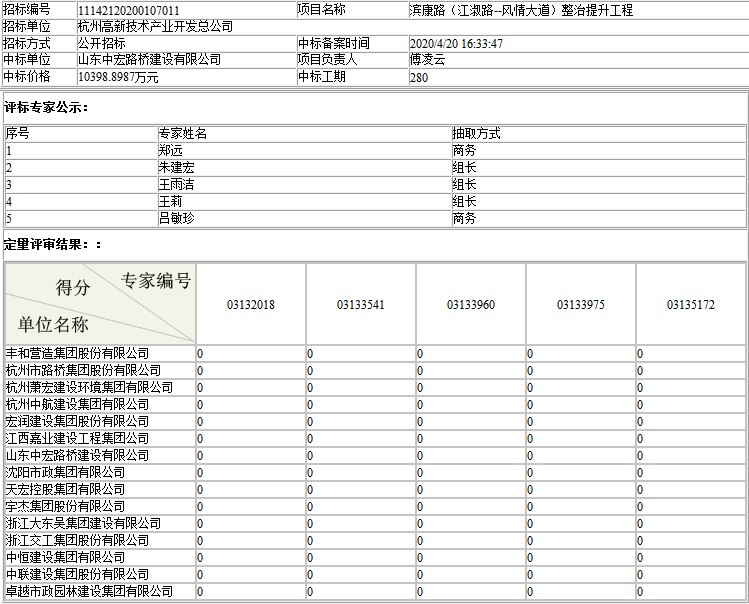The height and width of the screenshot is (604, 749).
Task: Select expert name 郑远
Action: coord(171,151)
